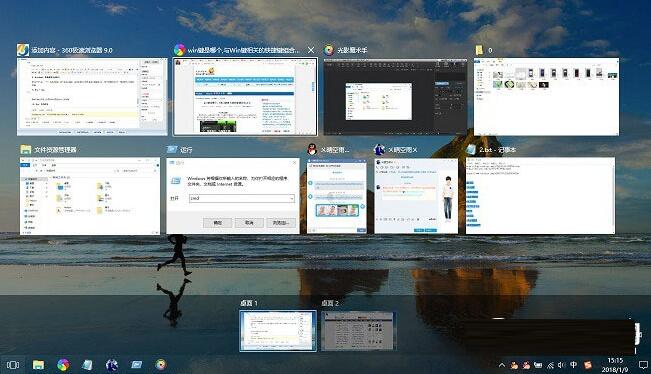This screenshot has height=374, width=651.
Task: Switch to virtual desktop 桌面 2
Action: tap(358, 331)
